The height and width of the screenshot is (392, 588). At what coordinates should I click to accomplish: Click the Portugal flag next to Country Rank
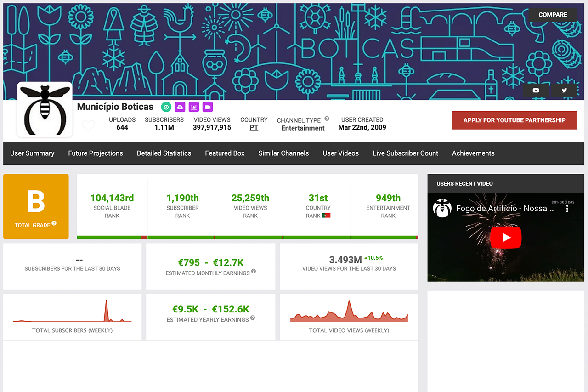tap(326, 216)
